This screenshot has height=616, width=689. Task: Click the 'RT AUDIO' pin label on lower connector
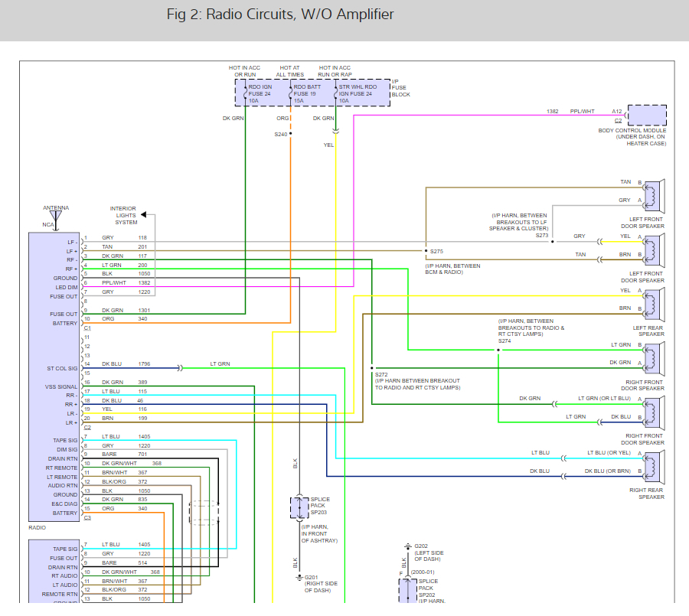pos(64,576)
